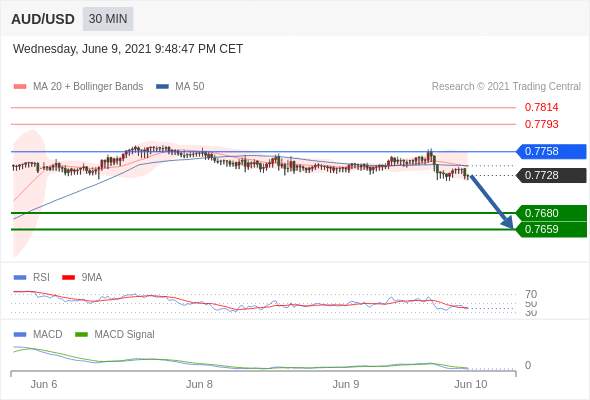590x400 pixels.
Task: Click the Wednesday, June 9, 2021 timestamp
Action: (128, 49)
